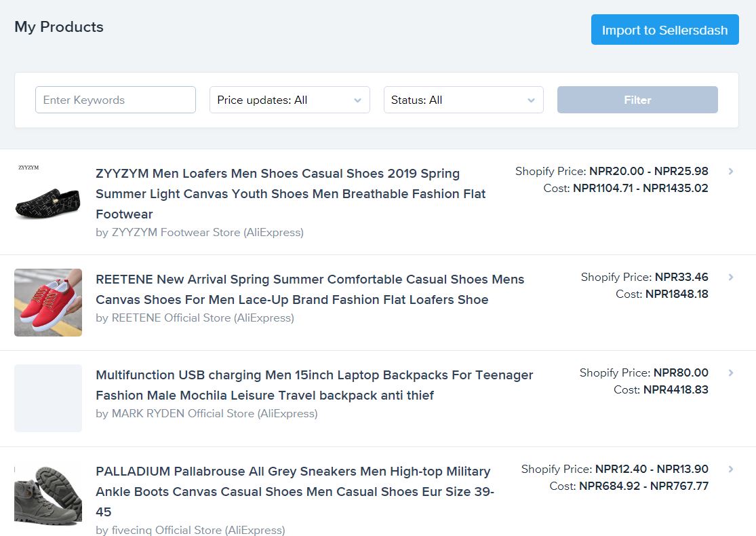
Task: Select Shopify Price NPR12.40 - NPR13.90 text
Action: 615,469
